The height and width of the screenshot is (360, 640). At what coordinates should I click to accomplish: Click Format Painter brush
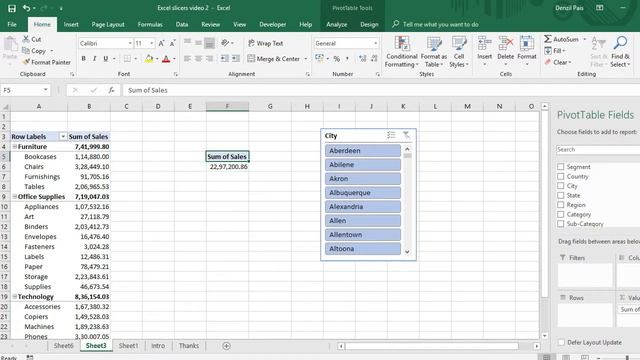click(x=26, y=62)
